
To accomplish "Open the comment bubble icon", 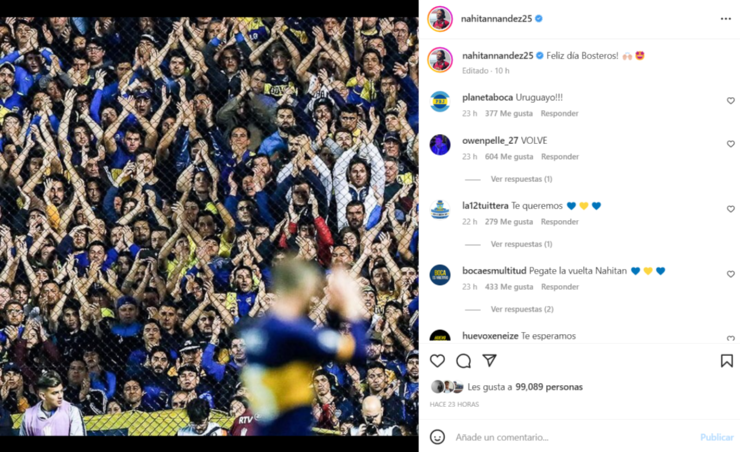I will pos(463,361).
